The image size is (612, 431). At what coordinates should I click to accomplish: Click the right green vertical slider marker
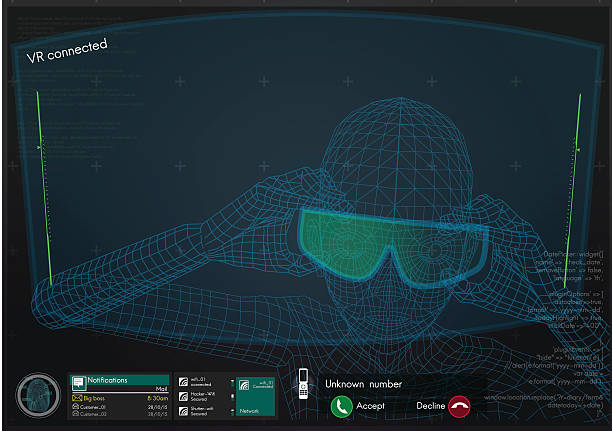[578, 150]
